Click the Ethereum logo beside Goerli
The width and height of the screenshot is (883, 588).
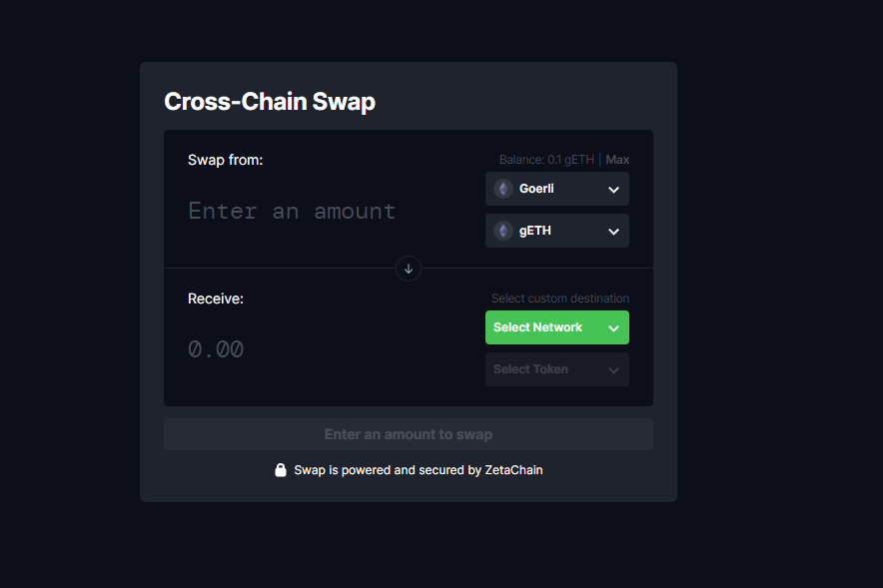(503, 189)
